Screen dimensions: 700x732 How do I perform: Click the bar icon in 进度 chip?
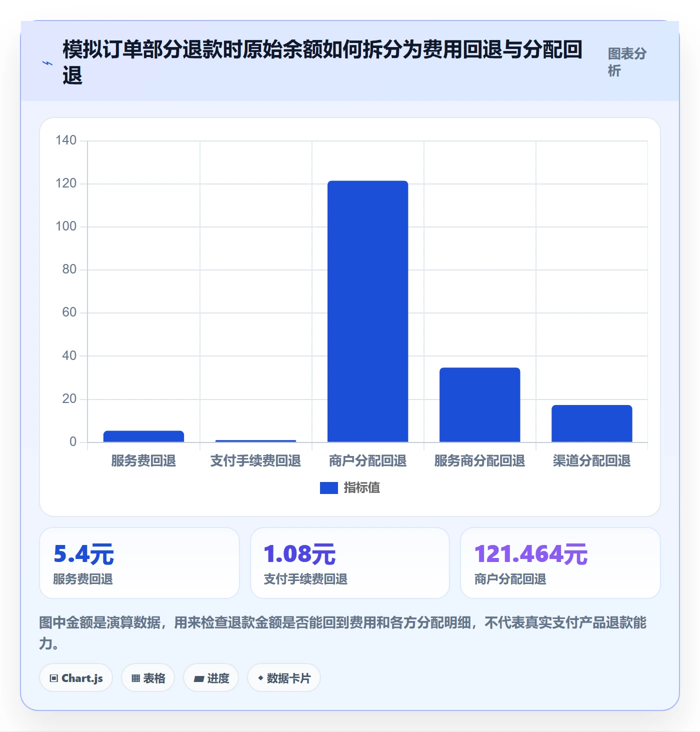(x=199, y=679)
